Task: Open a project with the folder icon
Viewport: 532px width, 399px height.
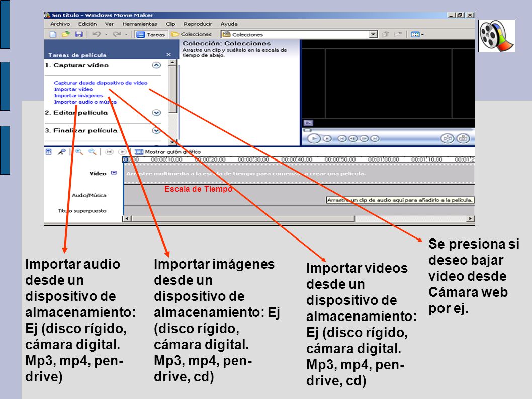Action: point(66,34)
